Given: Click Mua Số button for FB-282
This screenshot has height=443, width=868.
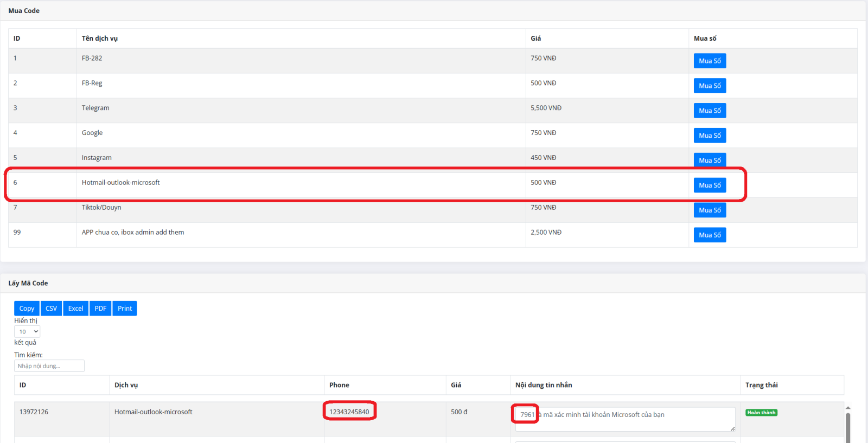Looking at the screenshot, I should [709, 61].
